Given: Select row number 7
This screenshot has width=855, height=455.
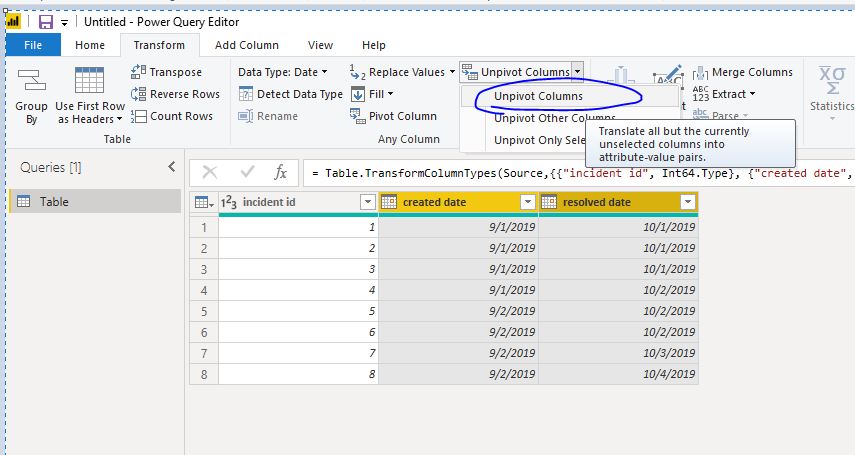Looking at the screenshot, I should pos(204,353).
